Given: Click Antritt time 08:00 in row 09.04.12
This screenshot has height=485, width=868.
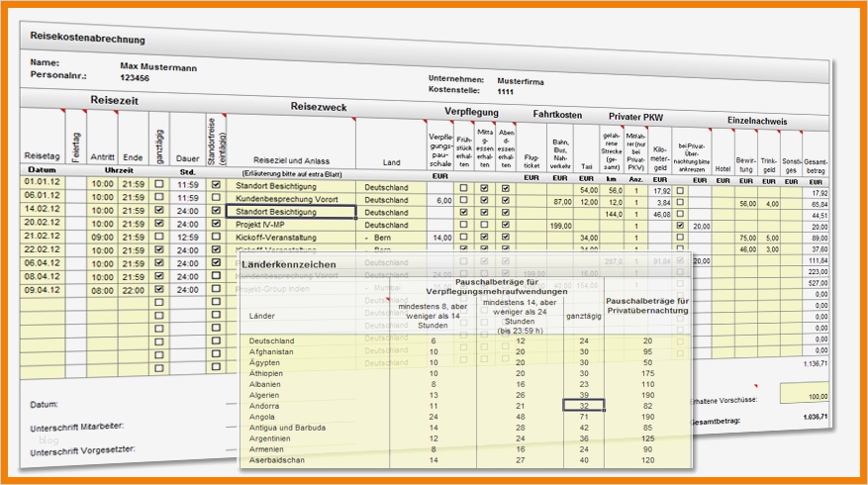Looking at the screenshot, I should (x=102, y=290).
